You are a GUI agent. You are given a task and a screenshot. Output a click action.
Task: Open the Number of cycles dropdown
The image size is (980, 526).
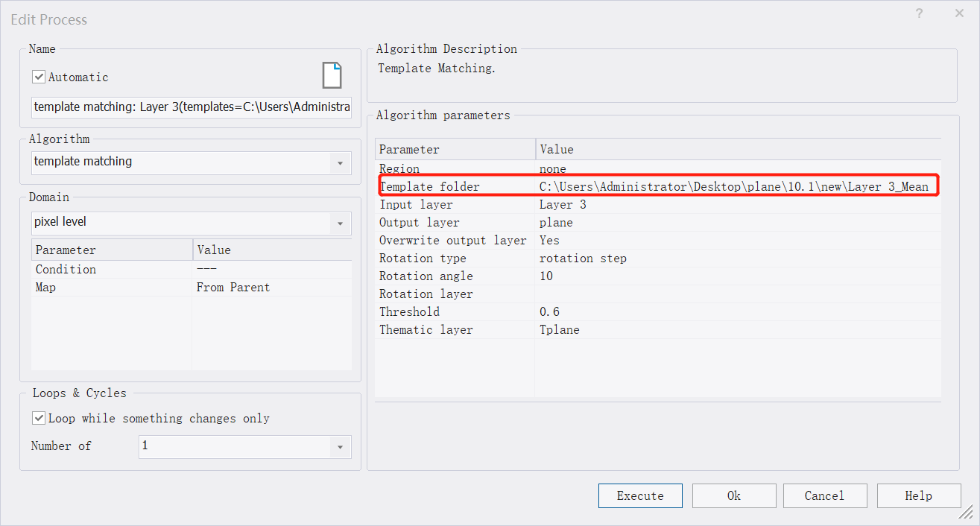pos(340,447)
